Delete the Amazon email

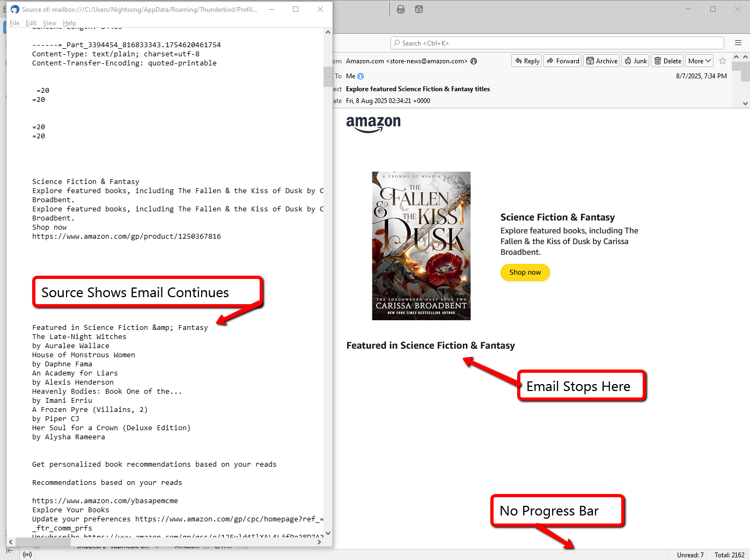click(x=667, y=61)
